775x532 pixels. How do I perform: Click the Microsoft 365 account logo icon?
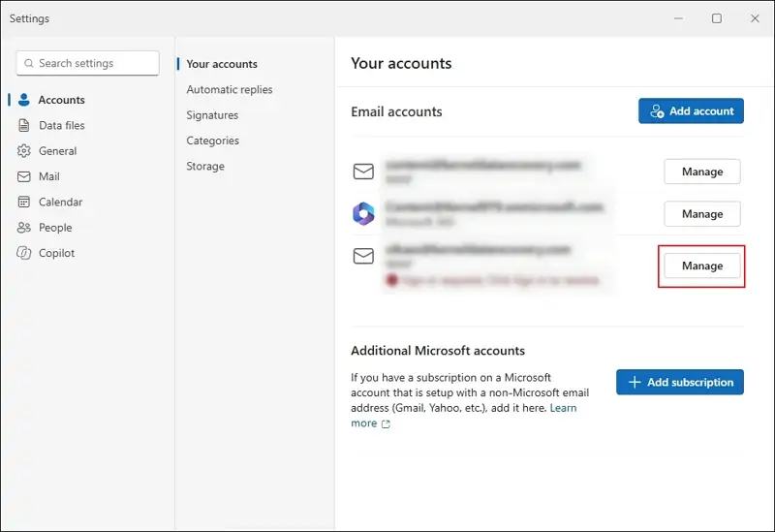pyautogui.click(x=363, y=213)
